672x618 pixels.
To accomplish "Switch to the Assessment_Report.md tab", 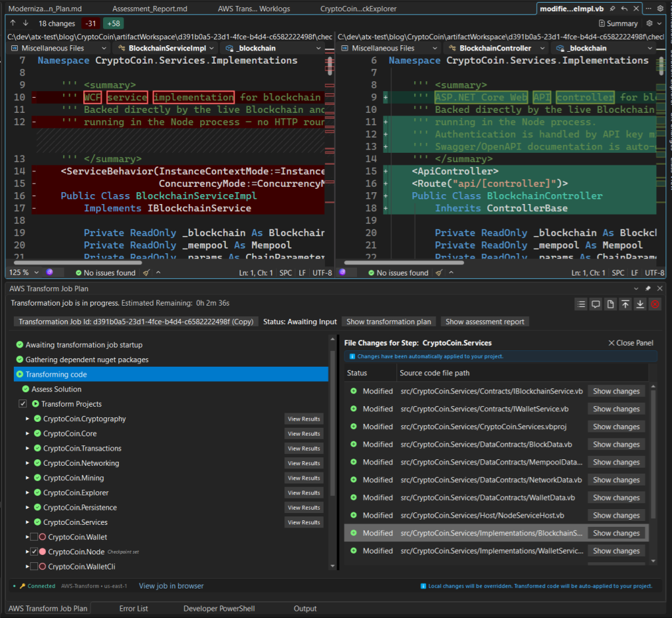I will (x=150, y=9).
